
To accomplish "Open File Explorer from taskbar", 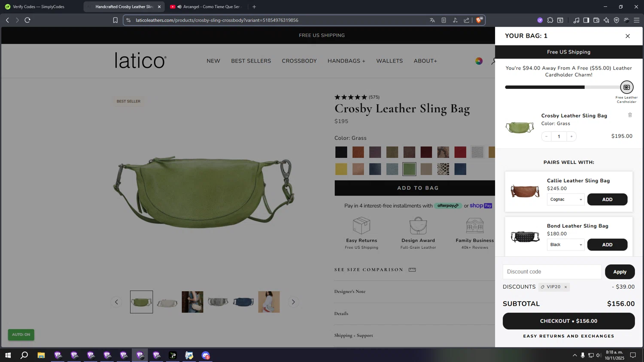I will coord(41,355).
